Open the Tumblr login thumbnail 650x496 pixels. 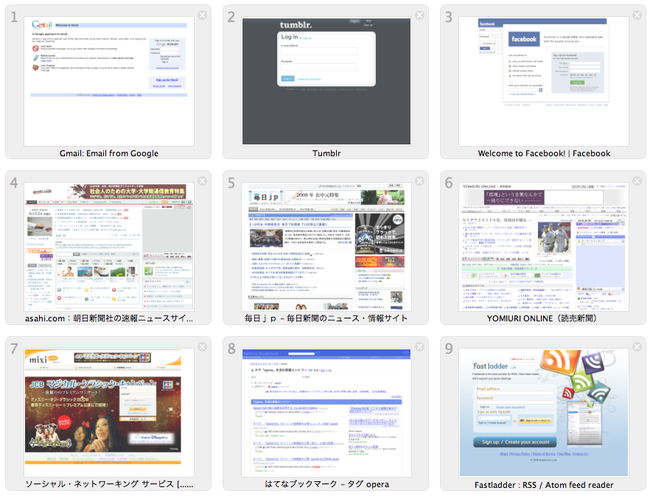click(x=326, y=81)
